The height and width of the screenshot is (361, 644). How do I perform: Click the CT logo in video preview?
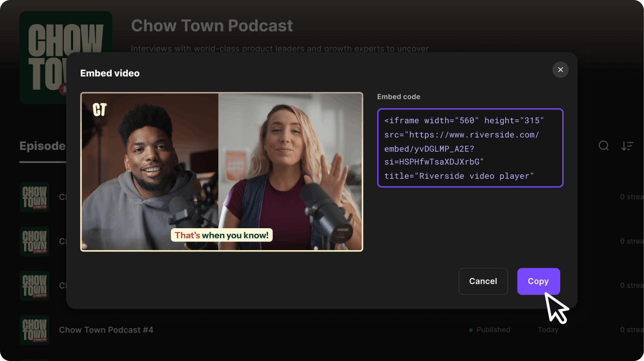(x=100, y=110)
